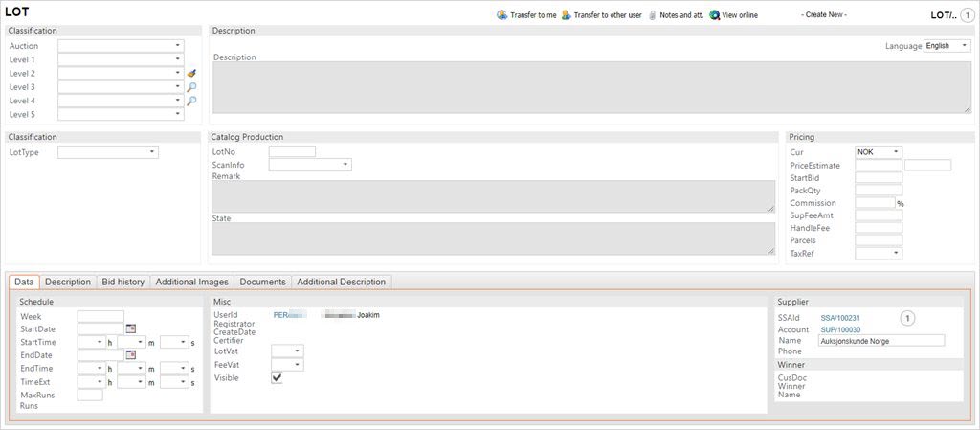Click the brush icon beside Level 2
This screenshot has height=430, width=980.
click(x=191, y=73)
